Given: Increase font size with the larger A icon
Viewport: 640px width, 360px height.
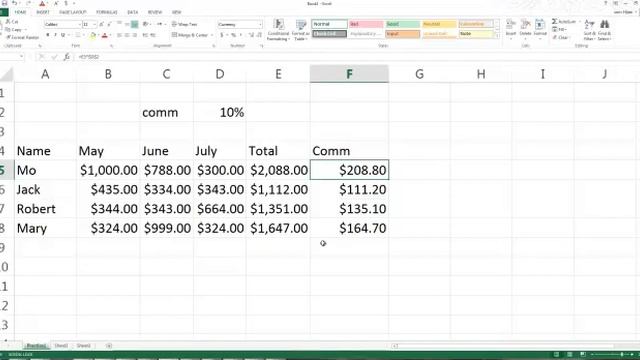Looking at the screenshot, I should 102,24.
